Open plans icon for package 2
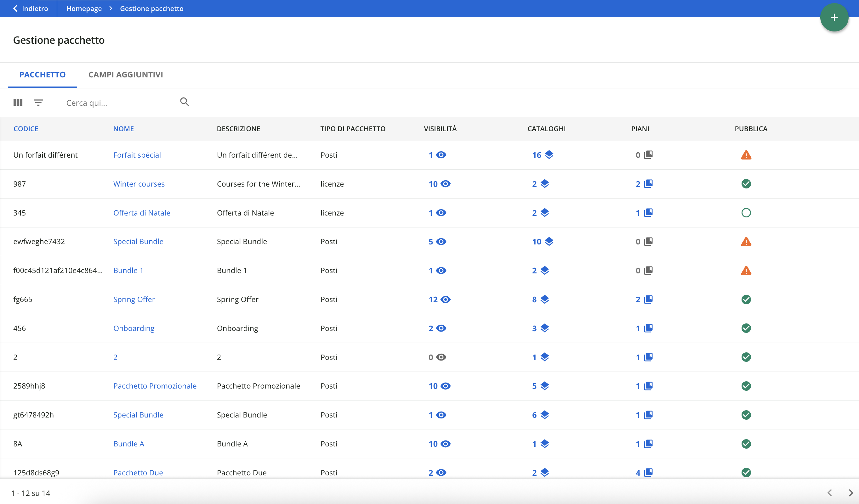 tap(648, 357)
